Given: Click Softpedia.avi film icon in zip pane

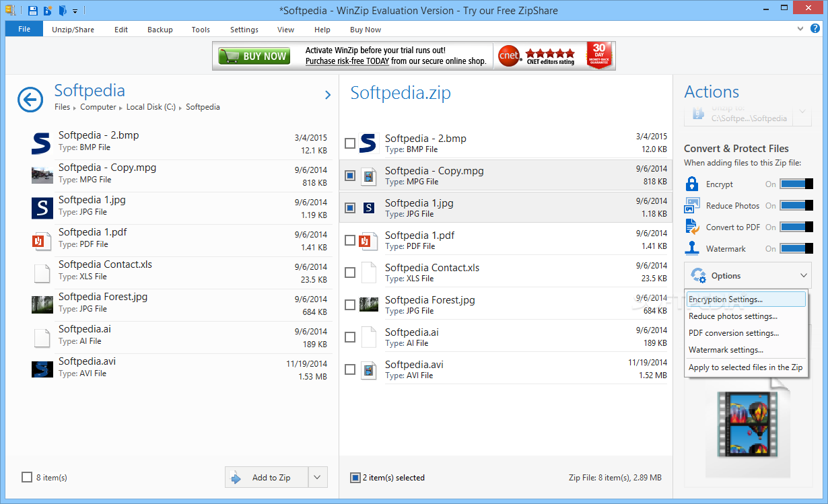Looking at the screenshot, I should click(x=368, y=369).
